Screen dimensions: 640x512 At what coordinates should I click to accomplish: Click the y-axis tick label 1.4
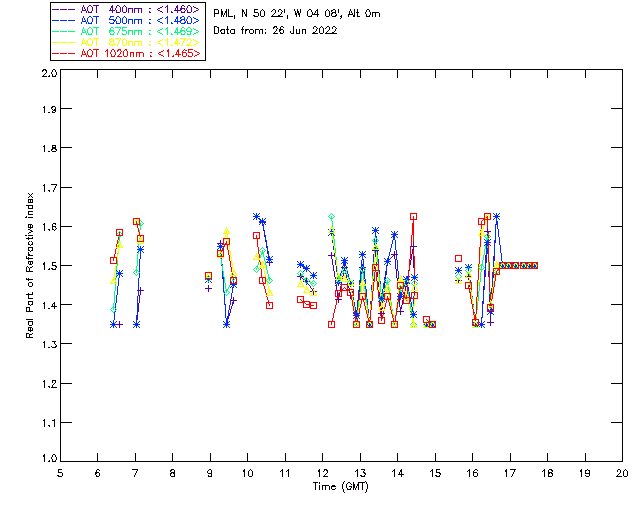click(x=49, y=305)
